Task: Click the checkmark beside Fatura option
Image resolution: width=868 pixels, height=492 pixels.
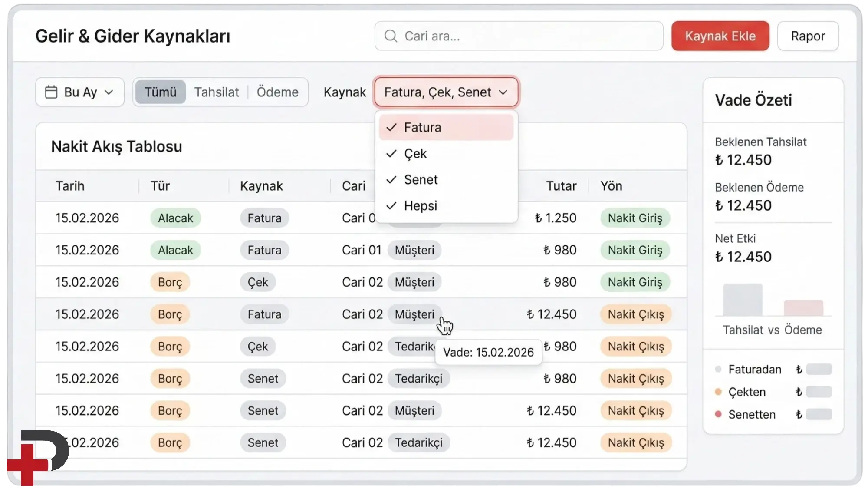Action: (x=391, y=127)
